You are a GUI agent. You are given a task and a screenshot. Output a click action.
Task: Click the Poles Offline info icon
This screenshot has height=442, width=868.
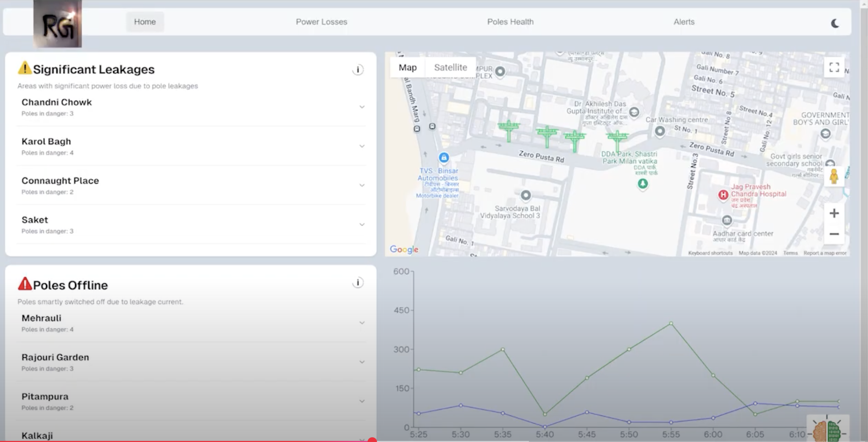(358, 283)
